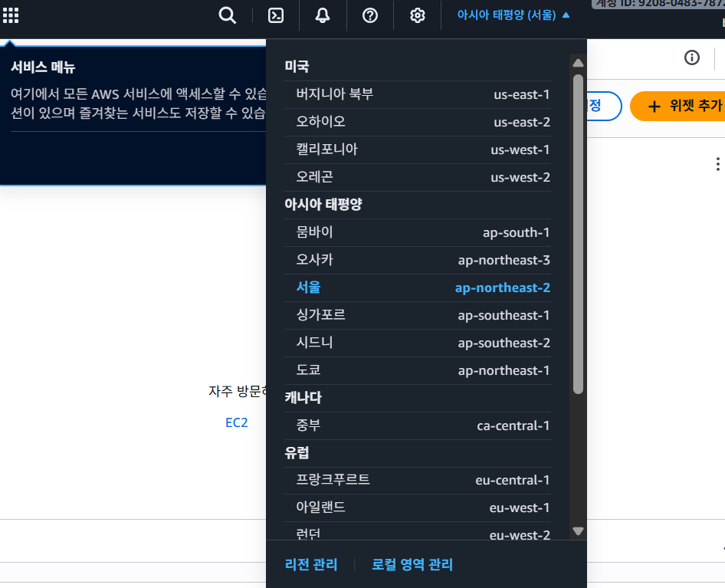The height and width of the screenshot is (588, 725).
Task: Collapse the 아시아 태평양 (서울) region dropdown
Action: 513,15
